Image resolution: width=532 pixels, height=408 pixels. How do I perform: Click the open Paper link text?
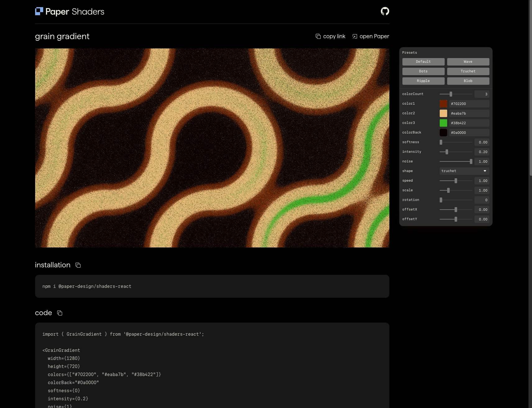(374, 36)
